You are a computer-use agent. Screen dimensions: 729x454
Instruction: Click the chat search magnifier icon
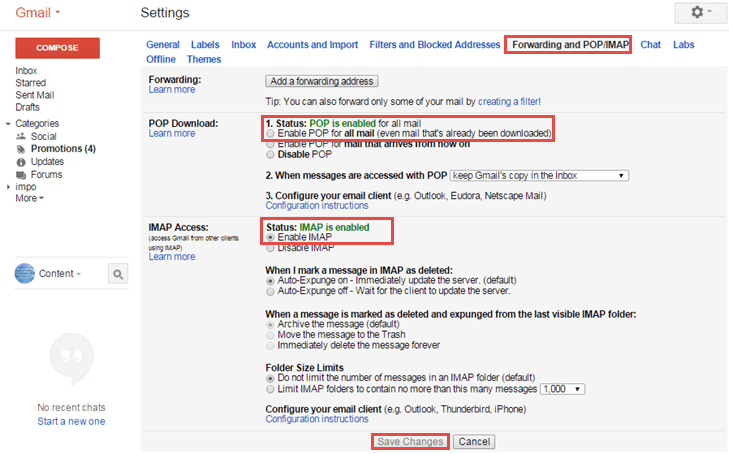[x=118, y=274]
